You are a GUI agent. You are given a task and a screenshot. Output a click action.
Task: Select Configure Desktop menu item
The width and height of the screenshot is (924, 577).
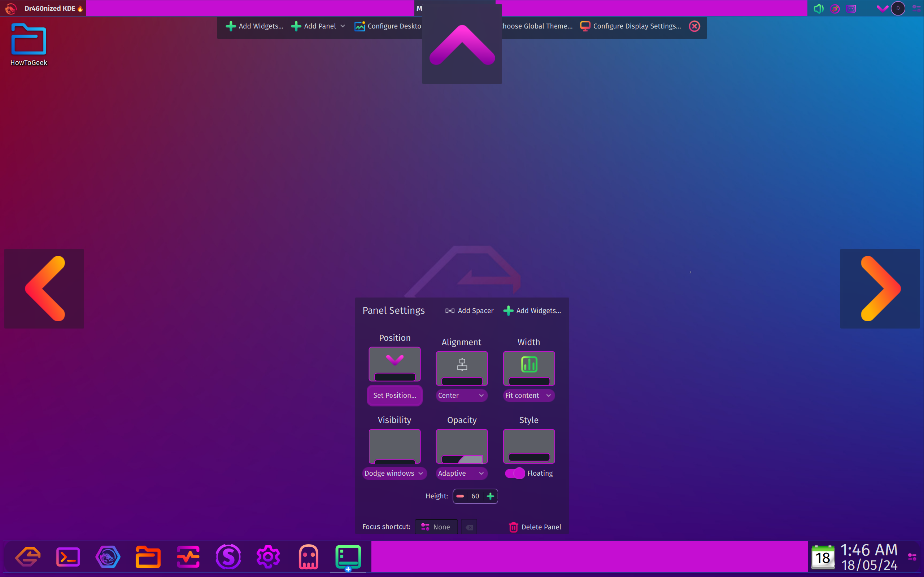click(x=391, y=26)
